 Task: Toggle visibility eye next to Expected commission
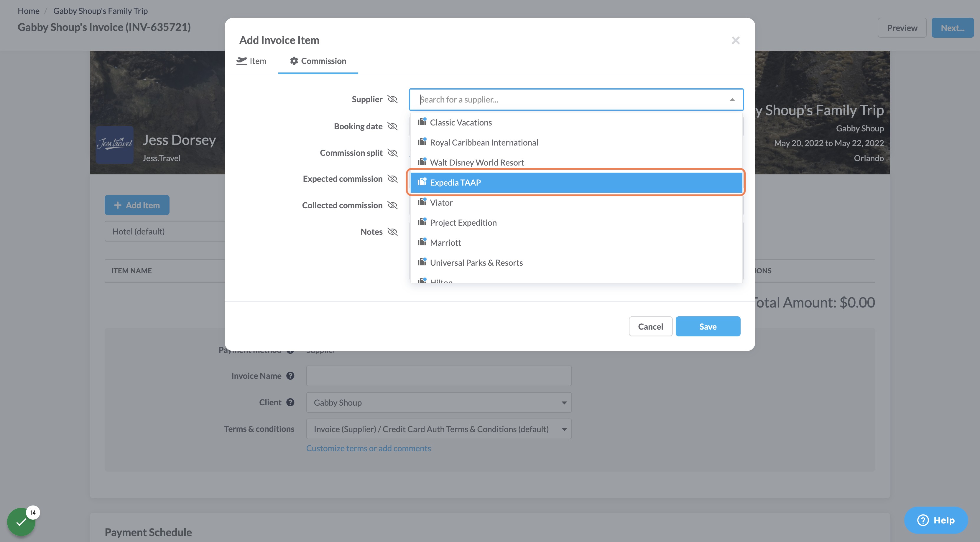point(392,179)
